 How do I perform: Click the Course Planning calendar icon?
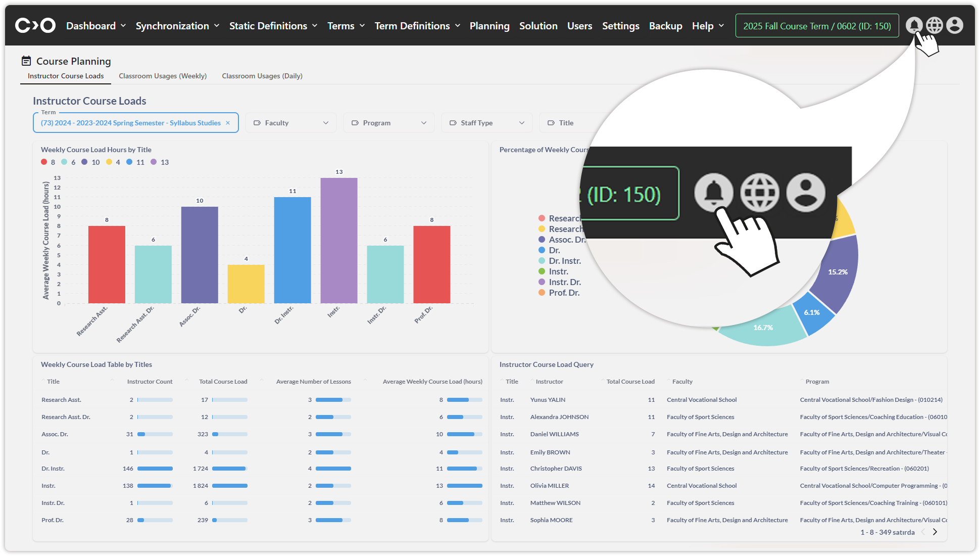pyautogui.click(x=26, y=61)
